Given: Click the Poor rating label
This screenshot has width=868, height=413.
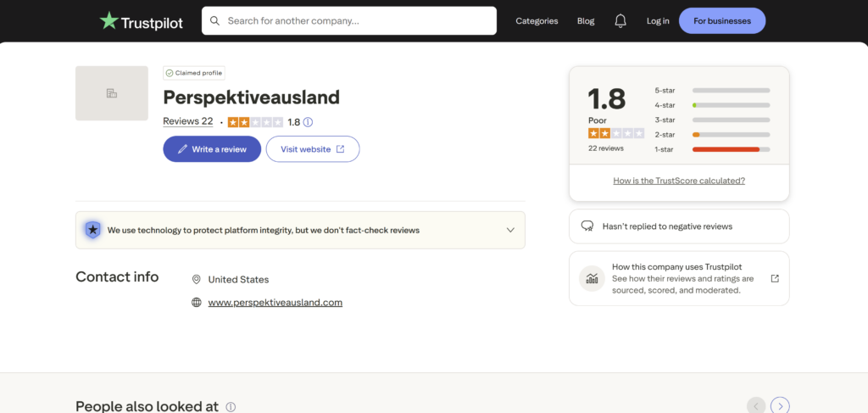Looking at the screenshot, I should tap(598, 120).
